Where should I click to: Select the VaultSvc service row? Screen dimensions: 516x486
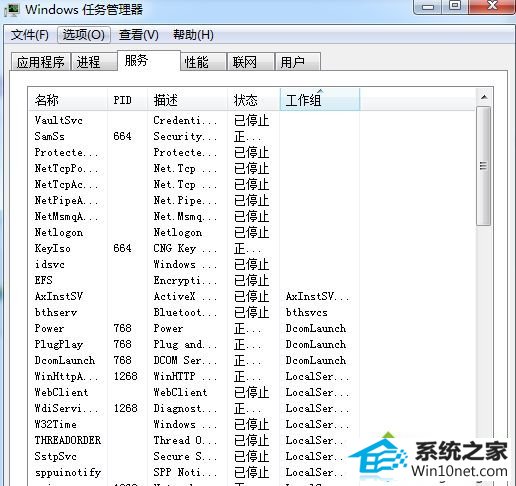(252, 120)
